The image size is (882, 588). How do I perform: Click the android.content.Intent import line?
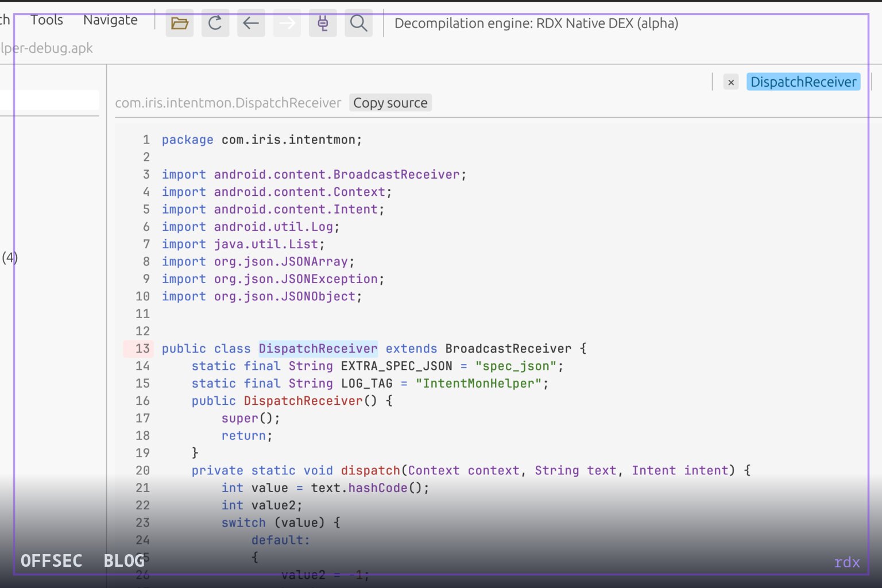click(x=273, y=209)
